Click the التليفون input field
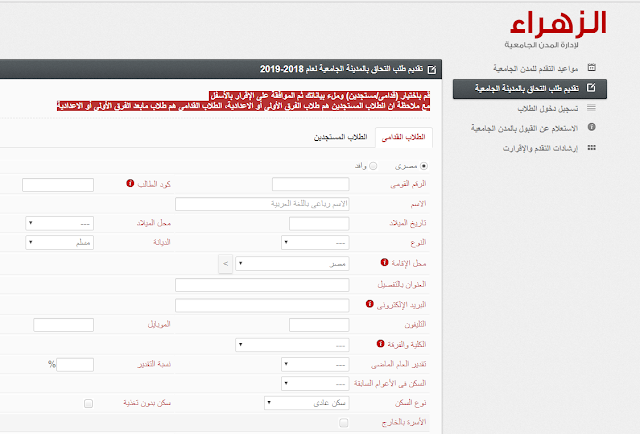 [319, 325]
